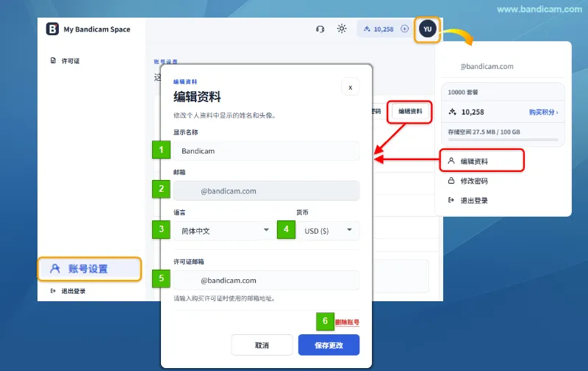
Task: Click the logout icon in left sidebar
Action: [x=53, y=291]
